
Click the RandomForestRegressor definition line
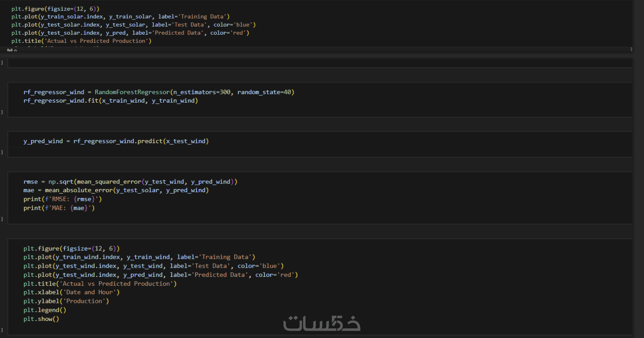[159, 92]
